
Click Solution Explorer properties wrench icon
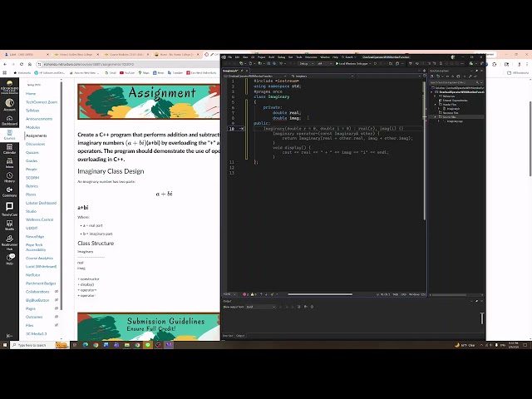[x=470, y=76]
